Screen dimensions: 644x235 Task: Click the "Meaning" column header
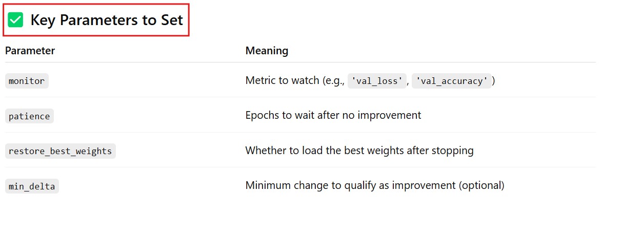(x=267, y=51)
